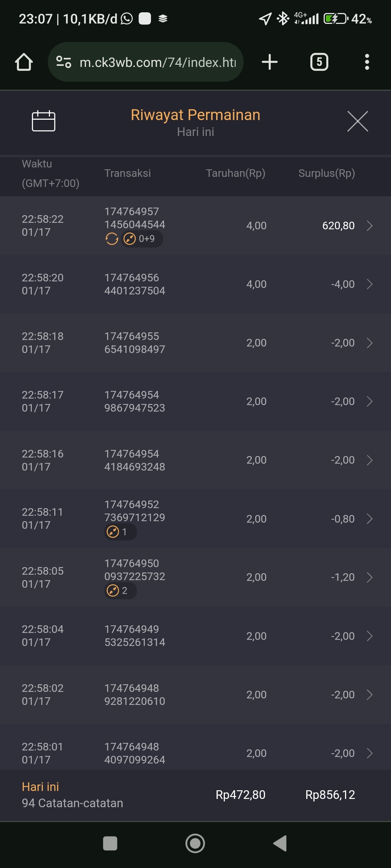The image size is (391, 868).
Task: Tap the site settings icon in address bar
Action: [64, 62]
